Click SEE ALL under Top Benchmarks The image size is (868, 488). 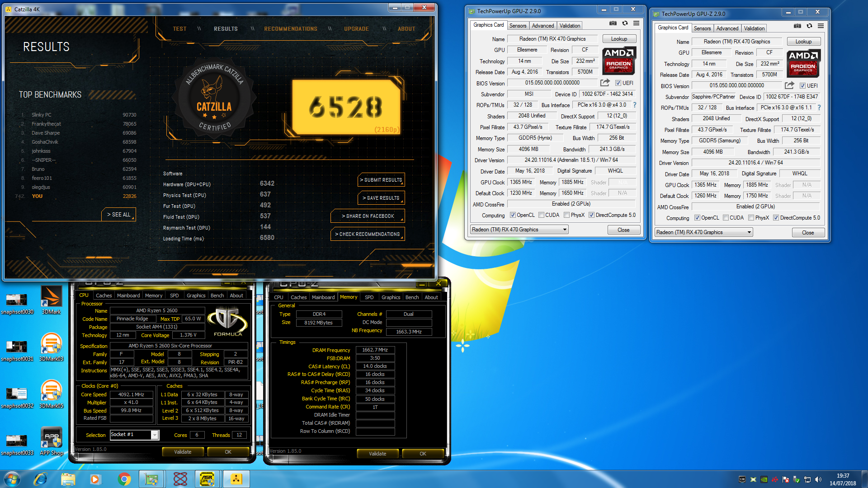tap(118, 215)
